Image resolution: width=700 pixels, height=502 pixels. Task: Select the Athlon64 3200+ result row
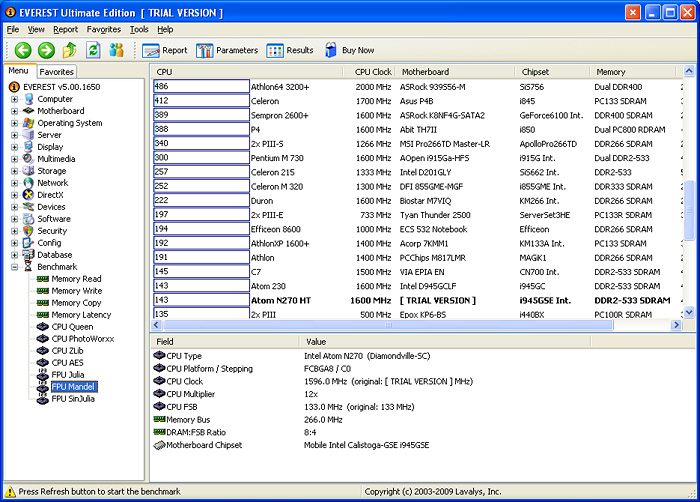417,87
